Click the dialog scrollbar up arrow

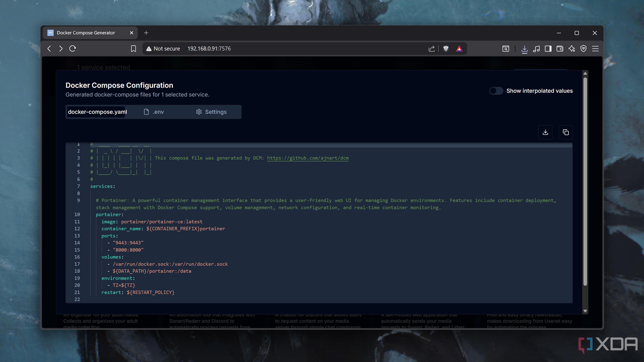pos(585,73)
